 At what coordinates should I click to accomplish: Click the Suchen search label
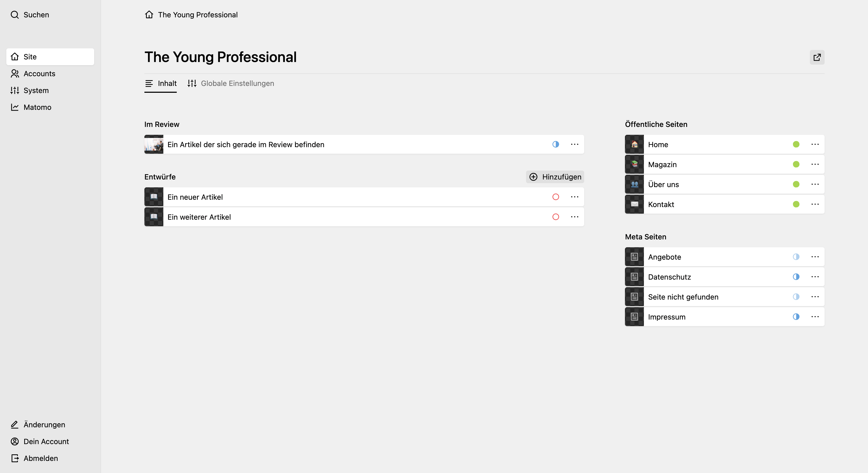coord(36,15)
